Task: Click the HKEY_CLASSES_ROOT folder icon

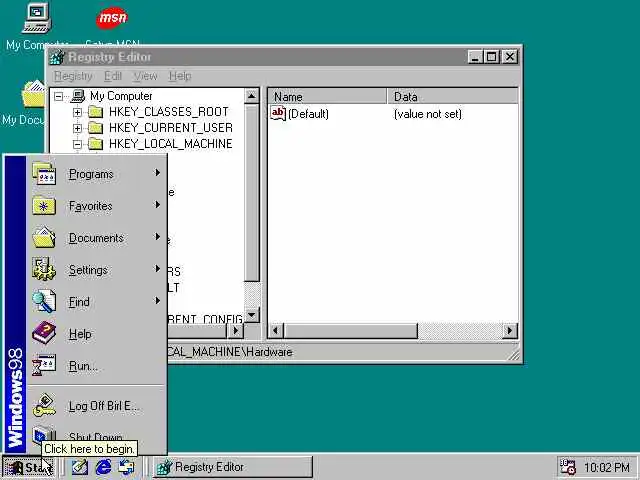Action: tap(96, 112)
